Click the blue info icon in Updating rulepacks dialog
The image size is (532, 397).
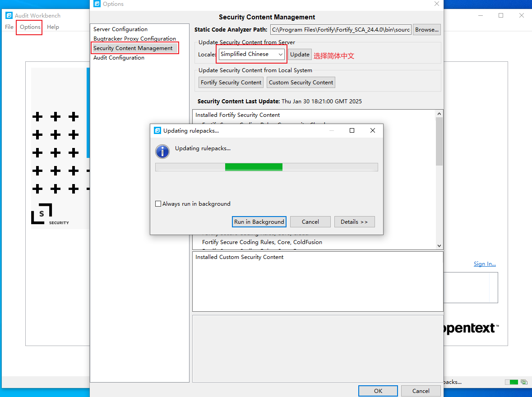(162, 151)
